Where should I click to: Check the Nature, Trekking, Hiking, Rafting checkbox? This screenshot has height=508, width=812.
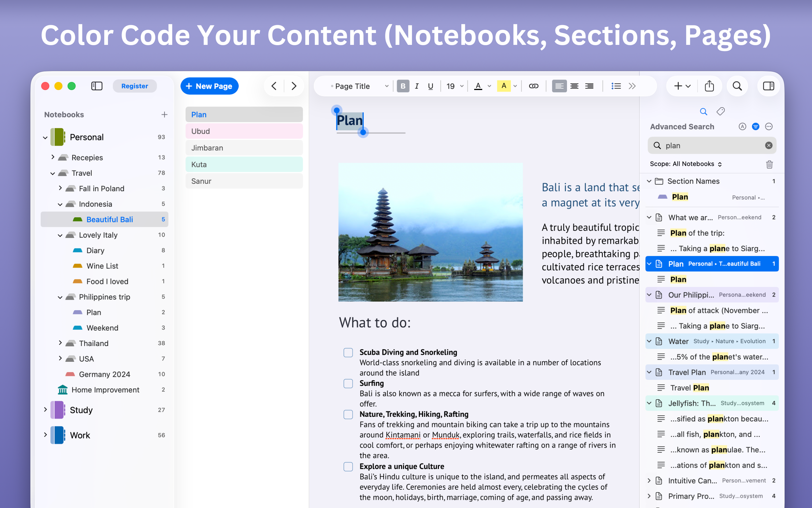[348, 414]
